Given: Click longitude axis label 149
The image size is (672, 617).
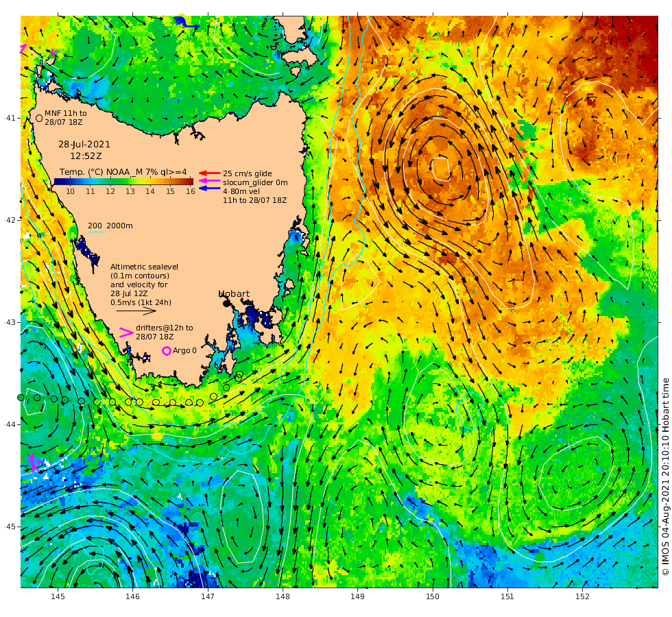Looking at the screenshot, I should 357,596.
